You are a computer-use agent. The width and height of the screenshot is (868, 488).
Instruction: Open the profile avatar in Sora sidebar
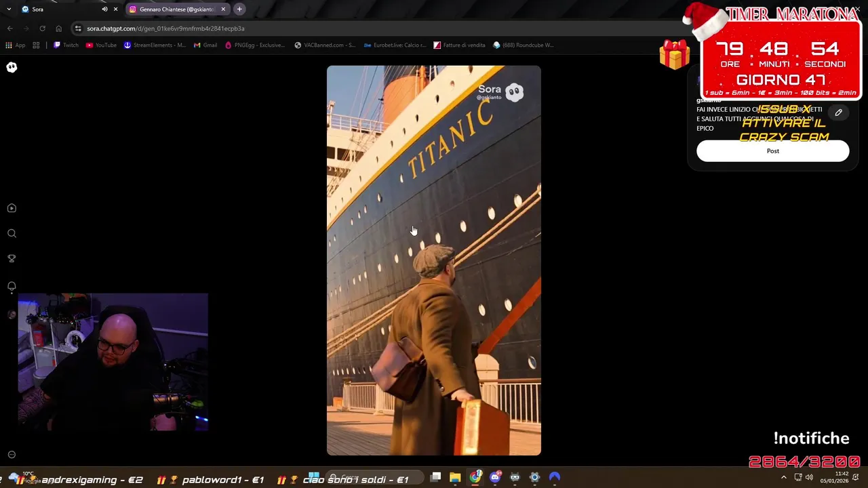12,314
